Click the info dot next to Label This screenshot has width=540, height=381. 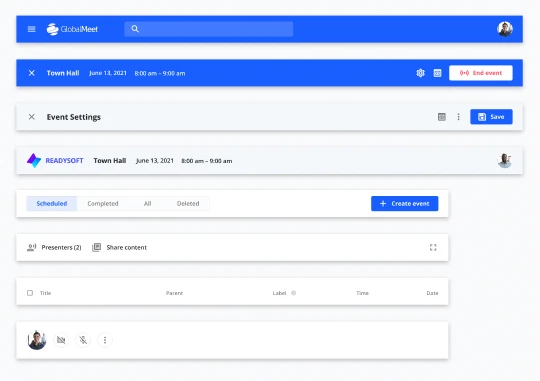[x=293, y=293]
